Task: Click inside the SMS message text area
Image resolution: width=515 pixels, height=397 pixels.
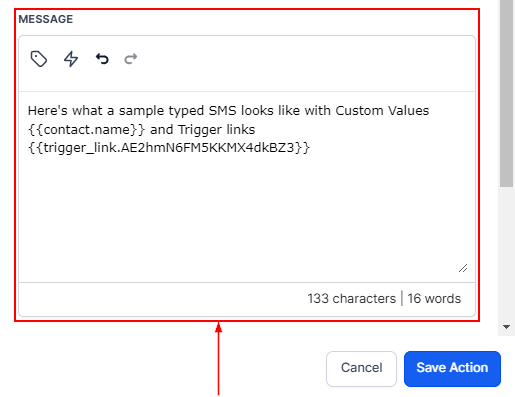Action: tap(247, 187)
